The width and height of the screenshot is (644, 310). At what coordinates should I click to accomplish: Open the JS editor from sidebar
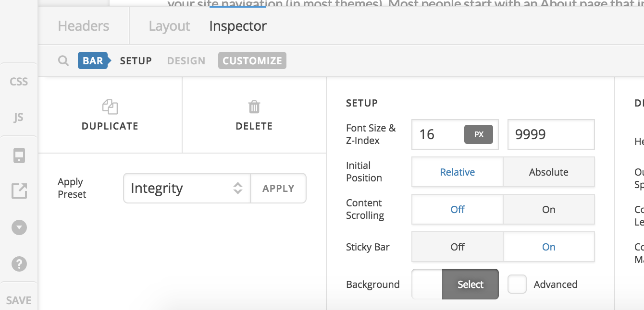tap(19, 118)
